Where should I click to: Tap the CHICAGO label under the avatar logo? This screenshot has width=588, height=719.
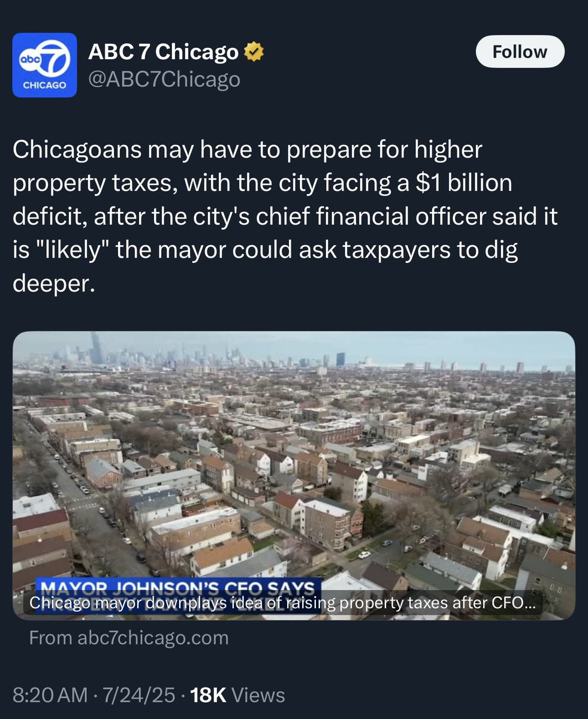(x=45, y=85)
